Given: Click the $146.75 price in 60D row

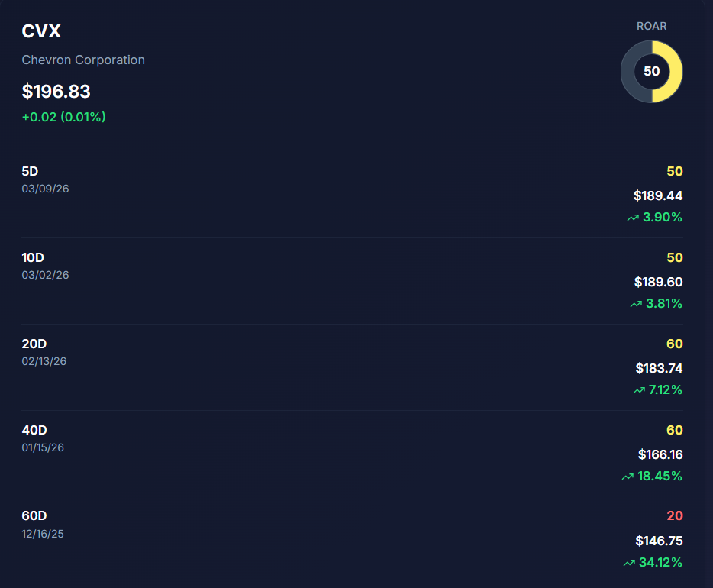Looking at the screenshot, I should tap(659, 541).
